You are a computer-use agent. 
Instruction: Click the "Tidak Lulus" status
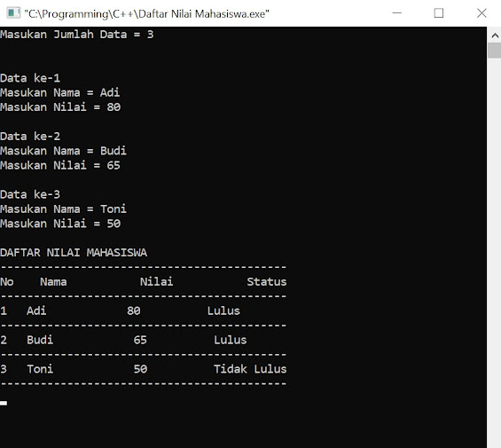[x=250, y=369]
